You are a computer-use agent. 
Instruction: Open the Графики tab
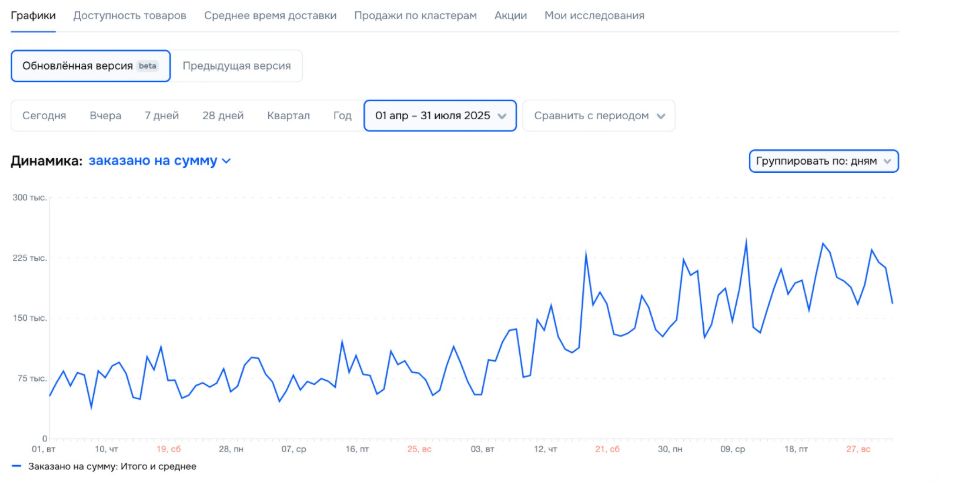pos(33,16)
